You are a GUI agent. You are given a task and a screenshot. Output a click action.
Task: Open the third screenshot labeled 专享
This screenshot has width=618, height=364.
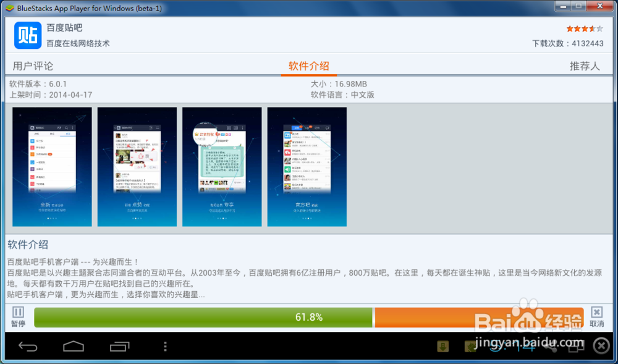[222, 167]
